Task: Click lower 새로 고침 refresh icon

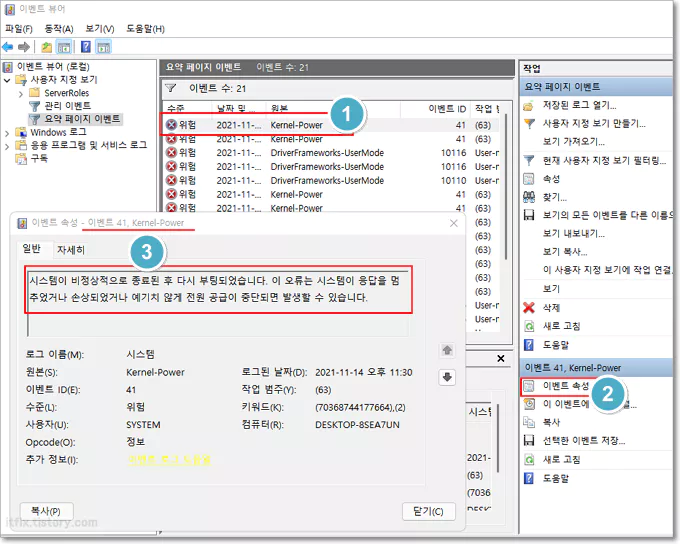Action: (529, 459)
